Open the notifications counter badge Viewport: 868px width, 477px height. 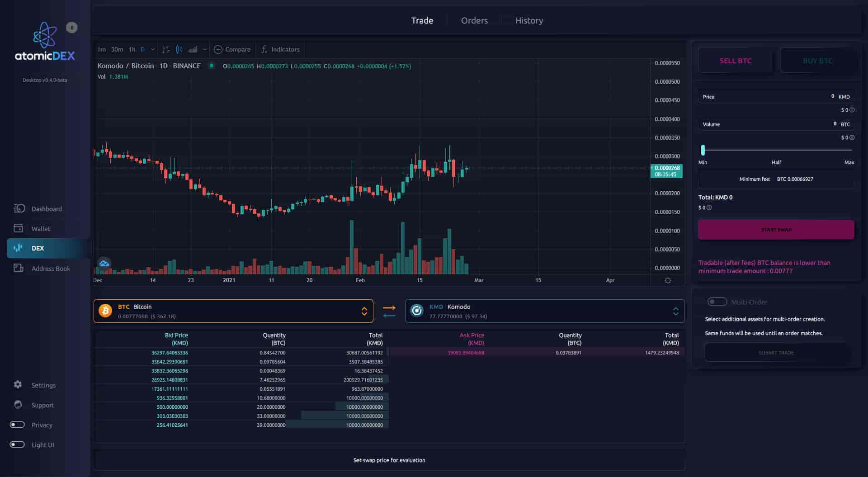(x=71, y=28)
